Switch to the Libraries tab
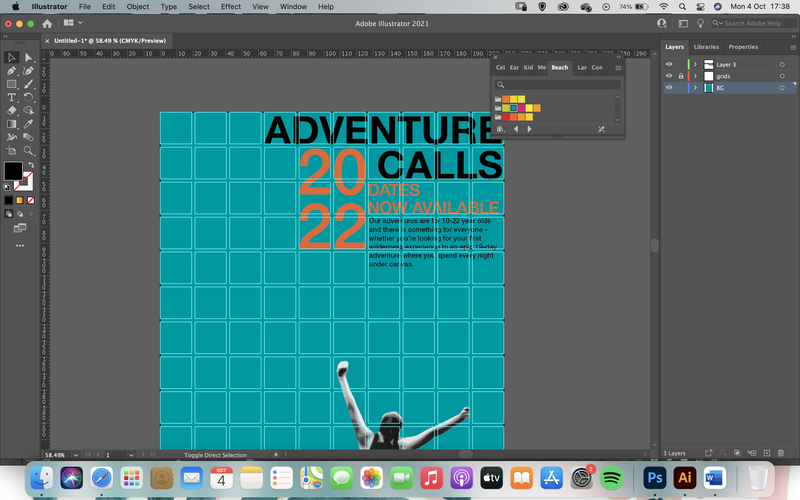The width and height of the screenshot is (800, 500). 706,47
